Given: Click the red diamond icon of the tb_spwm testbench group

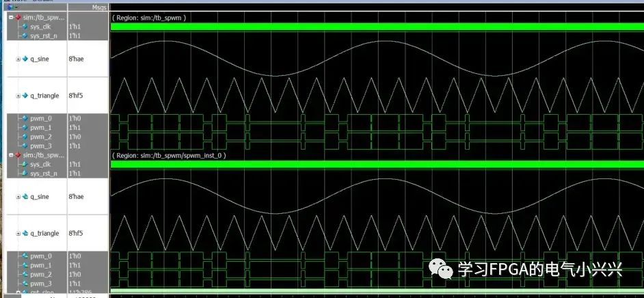Looking at the screenshot, I should pos(18,18).
